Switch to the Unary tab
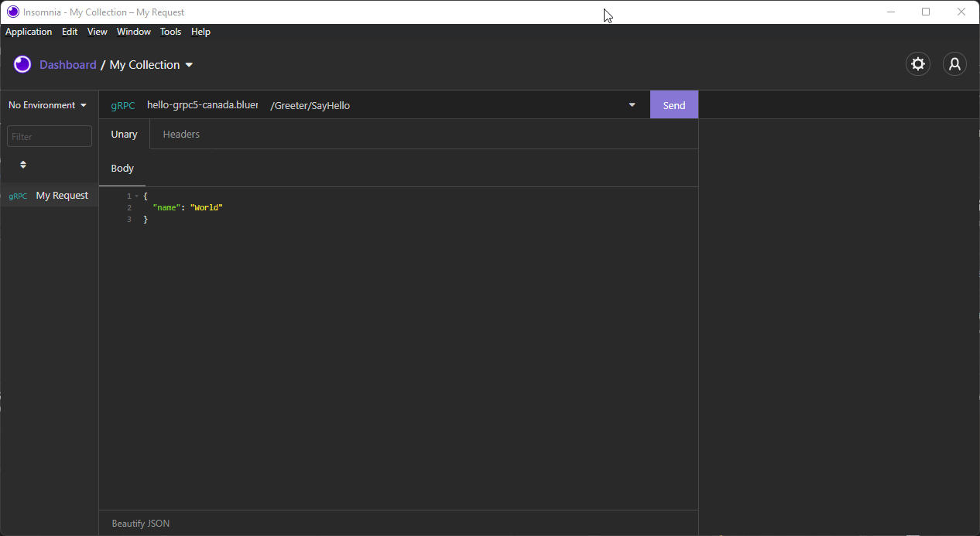The width and height of the screenshot is (980, 536). (124, 134)
